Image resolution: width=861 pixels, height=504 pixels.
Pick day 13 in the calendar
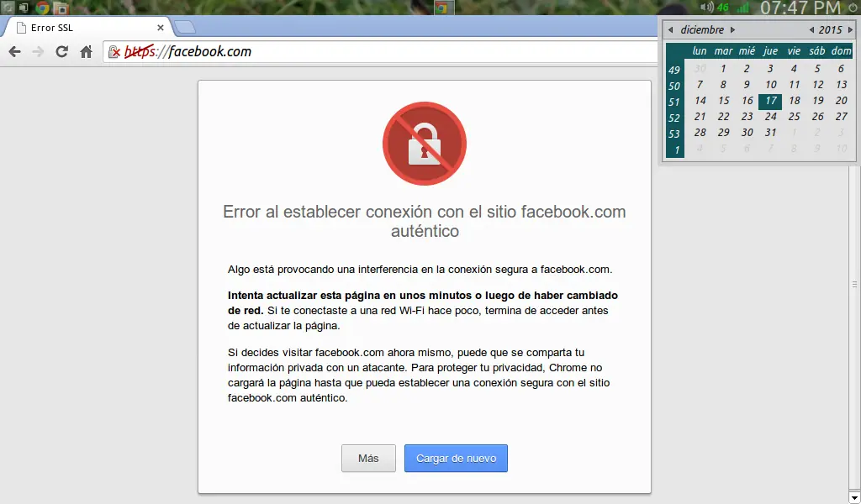pyautogui.click(x=841, y=85)
